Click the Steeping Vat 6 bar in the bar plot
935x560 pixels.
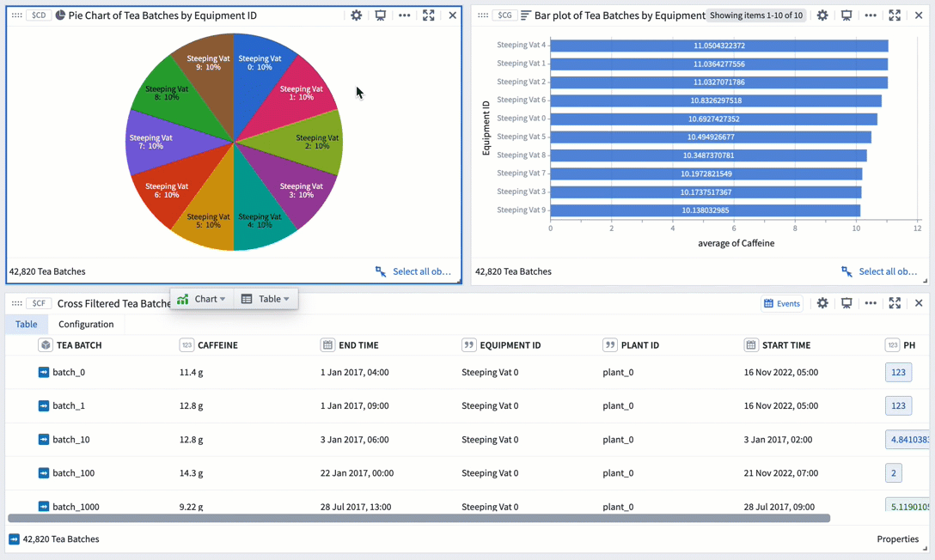coord(716,100)
